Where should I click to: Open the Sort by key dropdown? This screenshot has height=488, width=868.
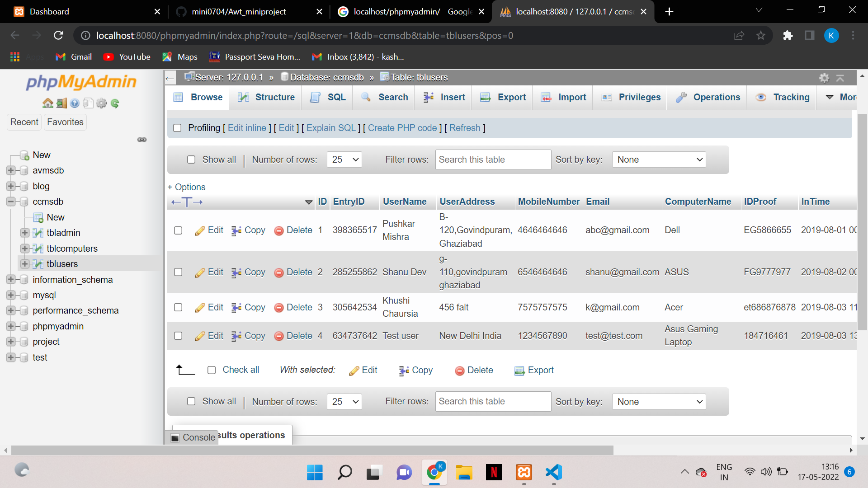(x=658, y=160)
